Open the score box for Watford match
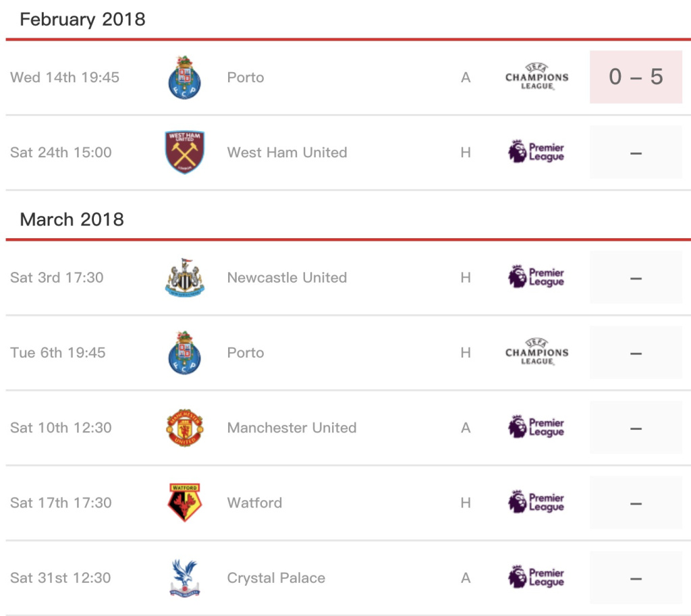This screenshot has width=691, height=616. coord(636,503)
